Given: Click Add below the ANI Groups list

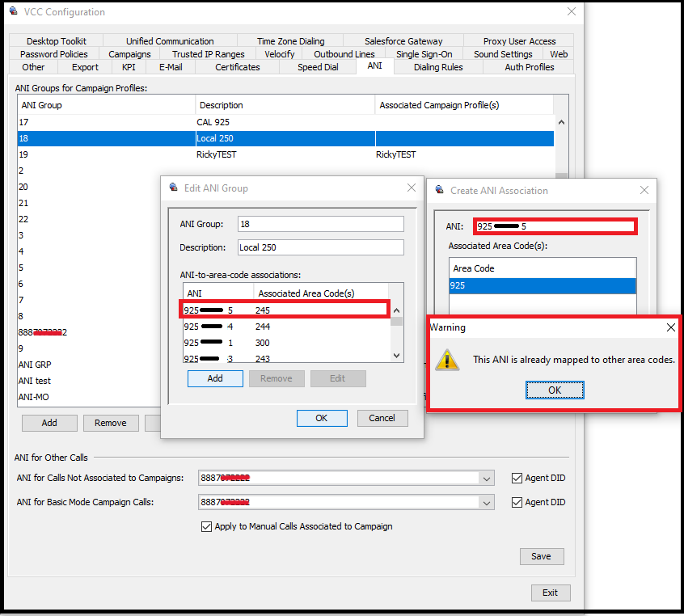Looking at the screenshot, I should tap(49, 423).
